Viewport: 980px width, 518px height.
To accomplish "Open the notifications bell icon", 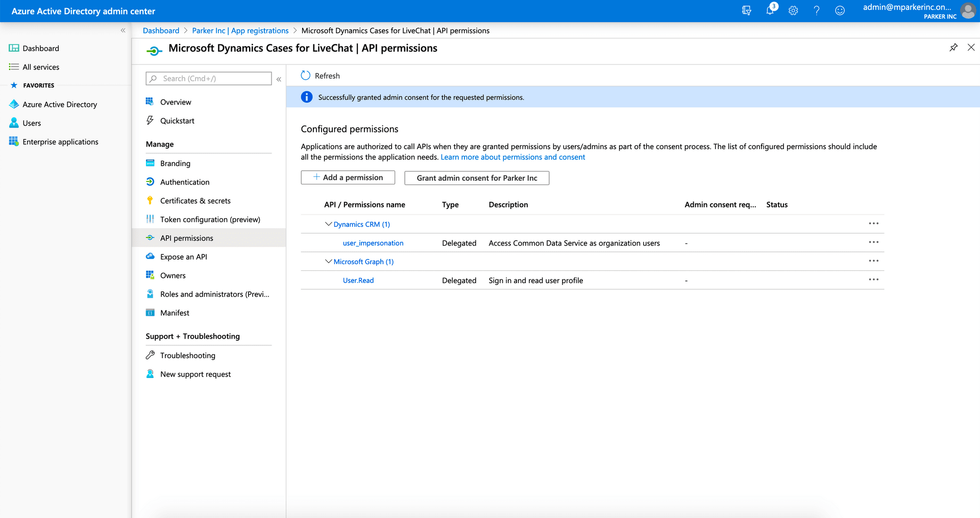I will coord(770,10).
